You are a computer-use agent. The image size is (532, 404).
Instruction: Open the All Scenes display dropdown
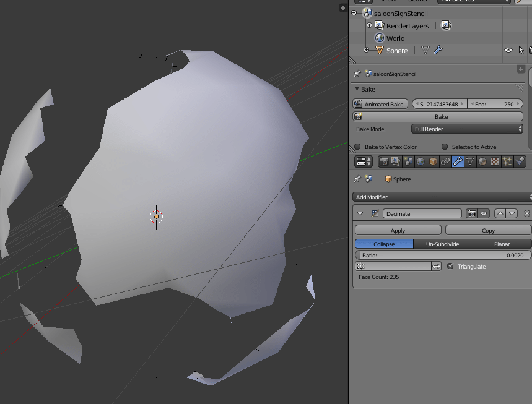[x=474, y=1]
